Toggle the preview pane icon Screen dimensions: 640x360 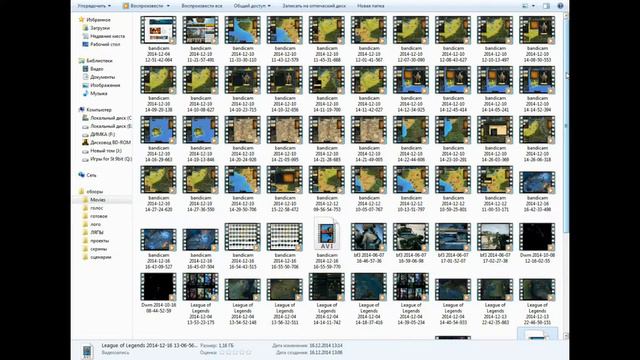click(x=546, y=6)
